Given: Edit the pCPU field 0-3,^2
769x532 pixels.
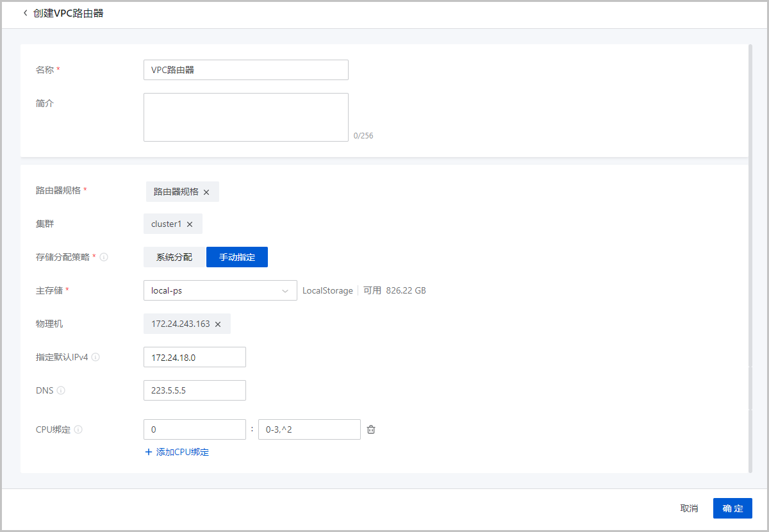Looking at the screenshot, I should click(x=310, y=429).
